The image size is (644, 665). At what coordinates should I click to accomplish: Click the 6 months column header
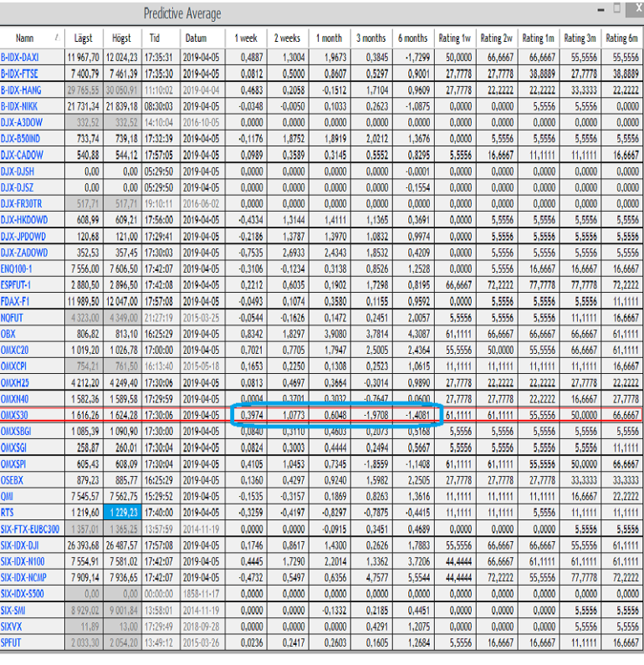pos(413,38)
